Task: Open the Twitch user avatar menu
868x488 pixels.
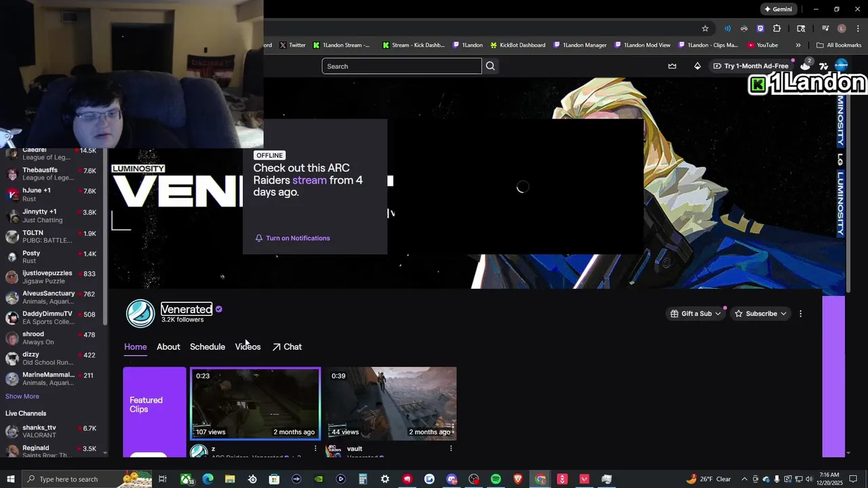Action: pyautogui.click(x=842, y=65)
